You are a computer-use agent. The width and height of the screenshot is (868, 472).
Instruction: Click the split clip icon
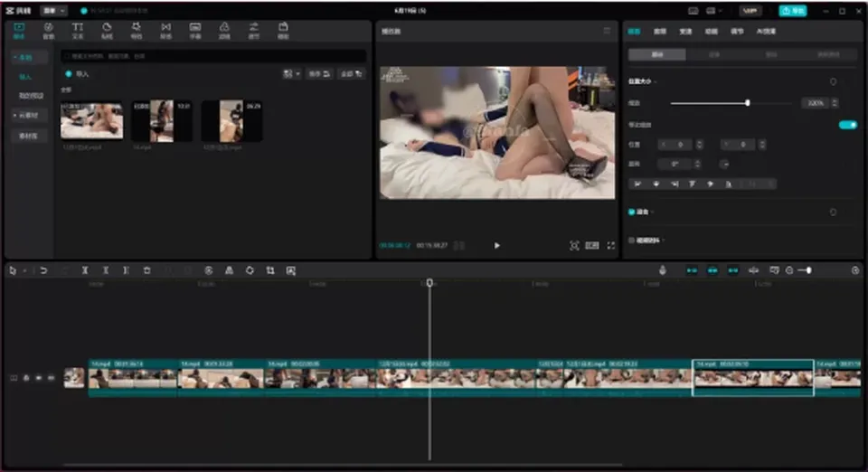85,270
